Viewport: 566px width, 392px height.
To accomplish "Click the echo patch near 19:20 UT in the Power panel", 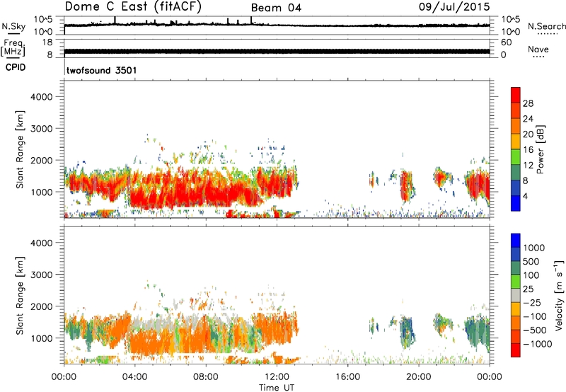I will coord(407,185).
